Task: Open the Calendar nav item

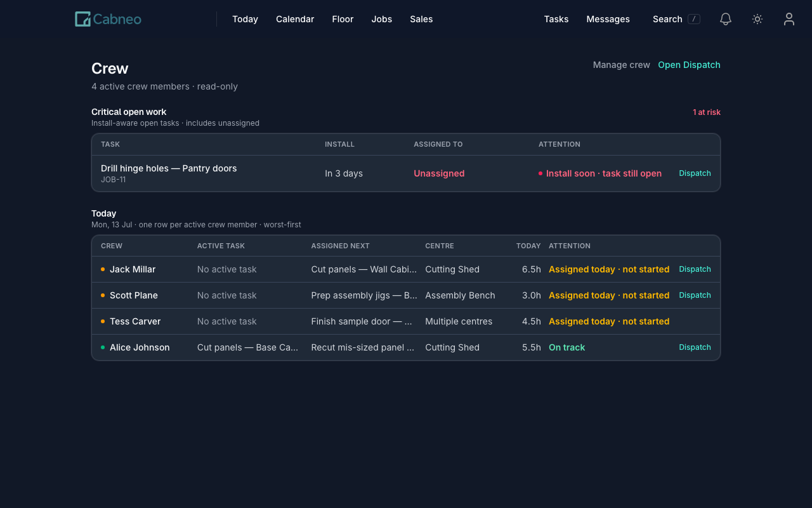Action: tap(295, 19)
